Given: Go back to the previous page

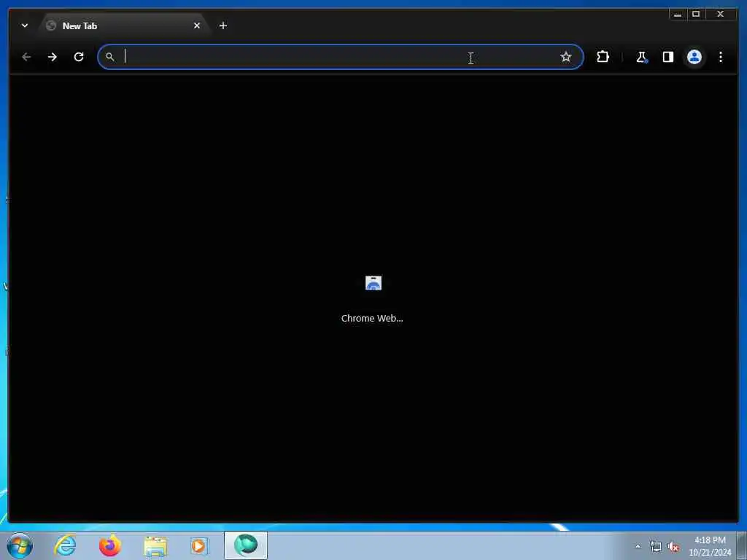Looking at the screenshot, I should pos(26,57).
